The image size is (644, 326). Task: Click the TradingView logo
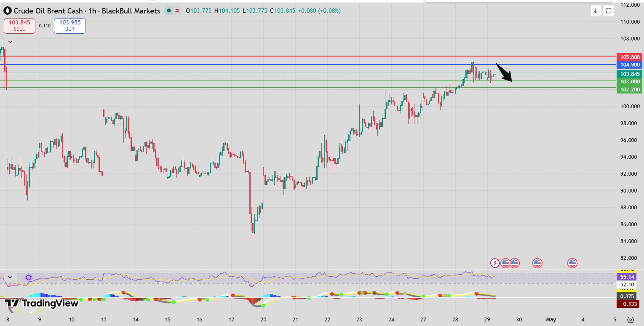41,303
